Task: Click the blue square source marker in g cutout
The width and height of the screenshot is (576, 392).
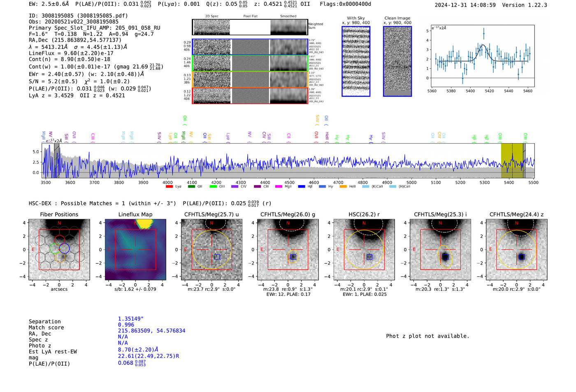Action: [293, 257]
